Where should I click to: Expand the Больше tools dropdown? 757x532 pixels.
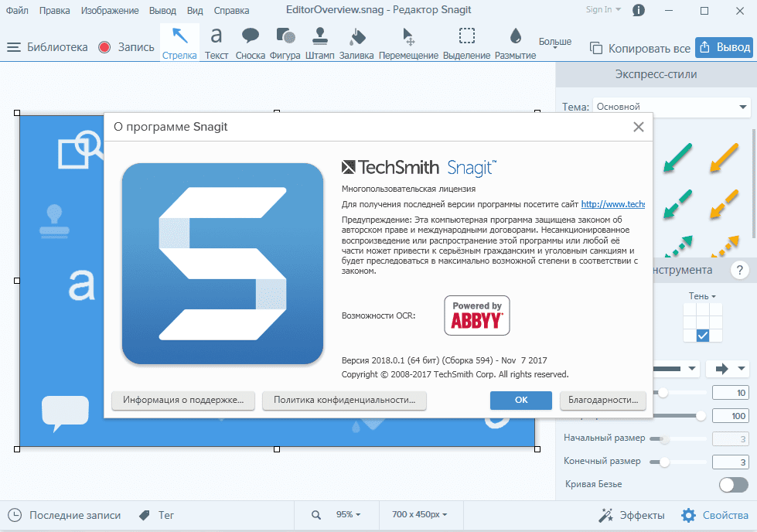point(554,43)
